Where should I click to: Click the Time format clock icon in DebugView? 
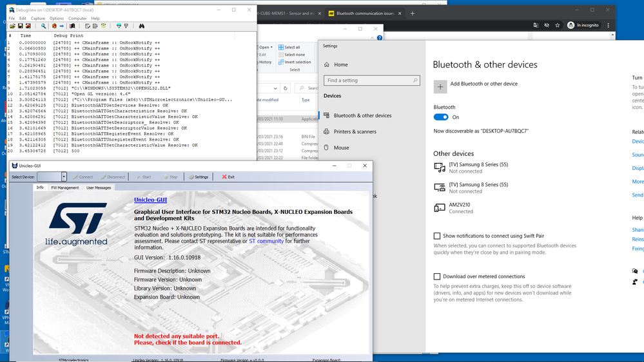(104, 26)
